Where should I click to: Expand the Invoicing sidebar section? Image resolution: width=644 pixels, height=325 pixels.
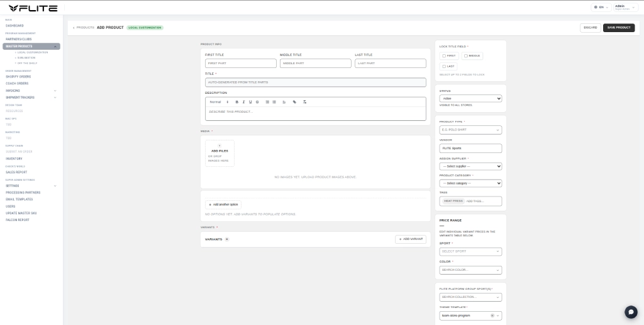(x=55, y=91)
